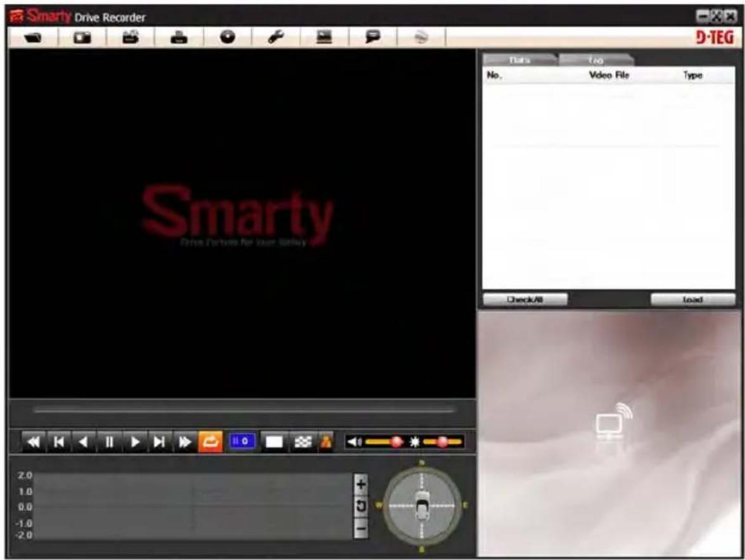Click the G-sensor graph area
This screenshot has width=745, height=560.
click(x=193, y=506)
